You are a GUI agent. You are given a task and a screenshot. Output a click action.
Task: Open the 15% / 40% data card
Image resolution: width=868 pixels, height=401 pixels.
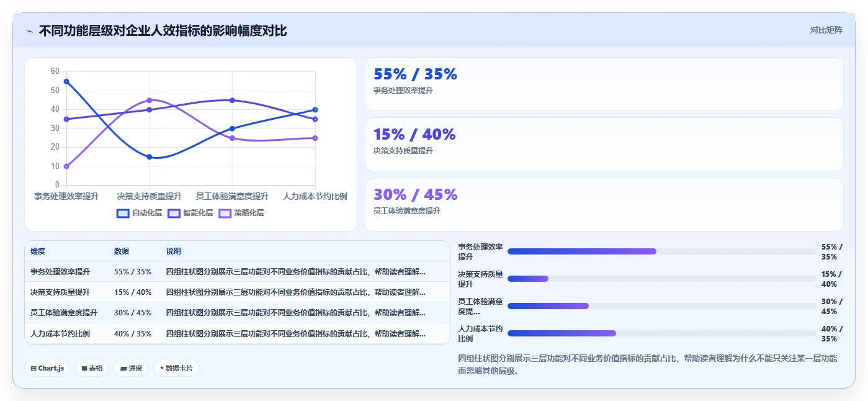[x=604, y=144]
